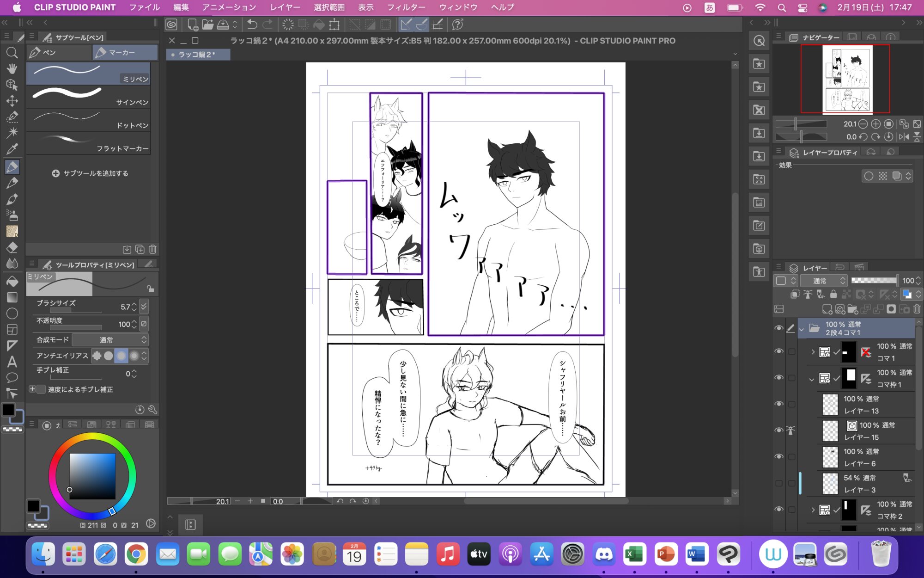924x578 pixels.
Task: Expand the コマ 1 layer folder
Action: [813, 352]
